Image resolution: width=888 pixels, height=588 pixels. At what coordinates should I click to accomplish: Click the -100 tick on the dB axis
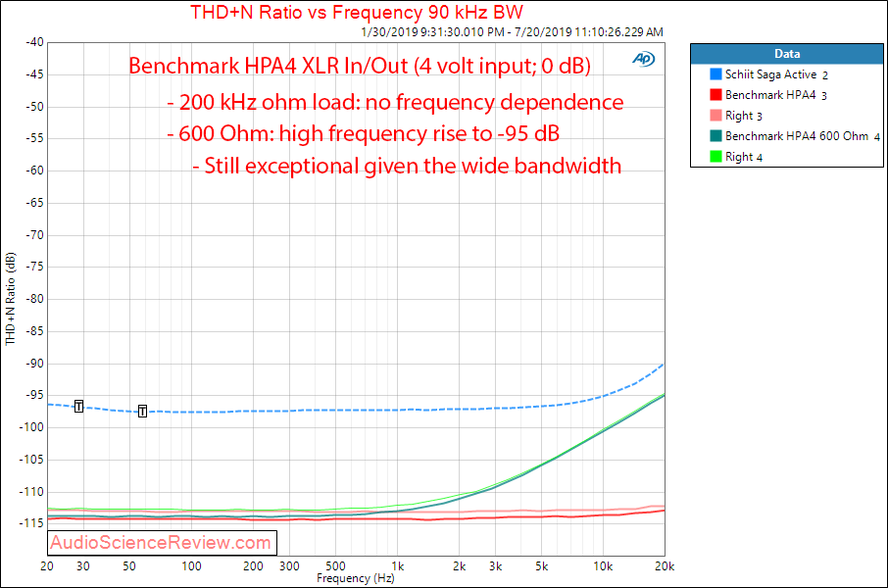pos(31,427)
